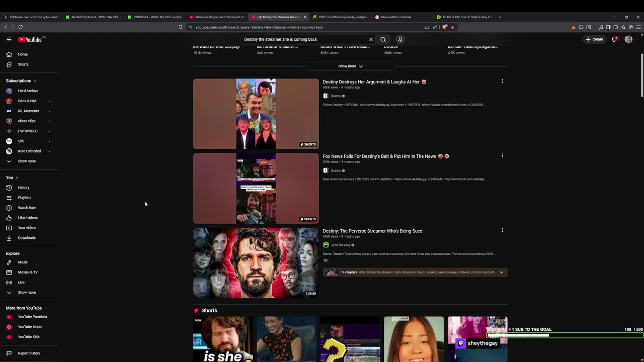Open Movies & TV under Explore

pos(29,273)
